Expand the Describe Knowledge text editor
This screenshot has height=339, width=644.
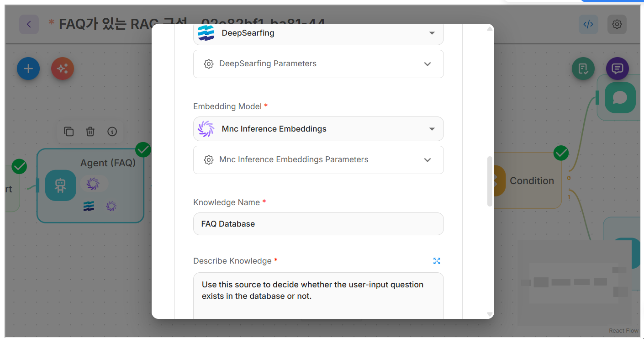point(437,261)
